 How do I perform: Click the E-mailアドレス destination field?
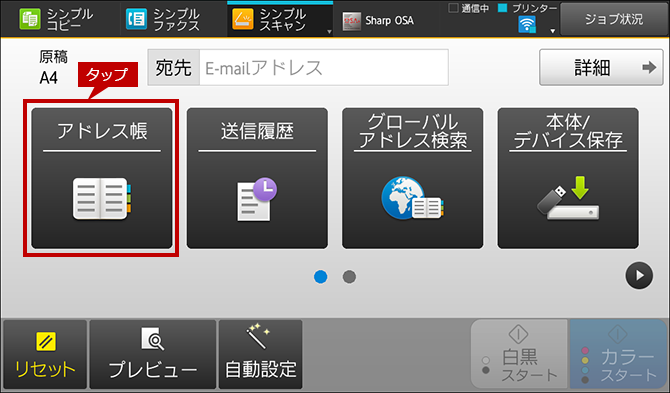point(324,67)
